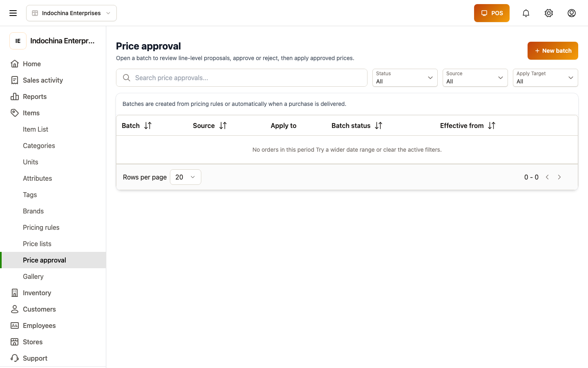Go to previous page chevron
588x368 pixels.
(x=547, y=177)
